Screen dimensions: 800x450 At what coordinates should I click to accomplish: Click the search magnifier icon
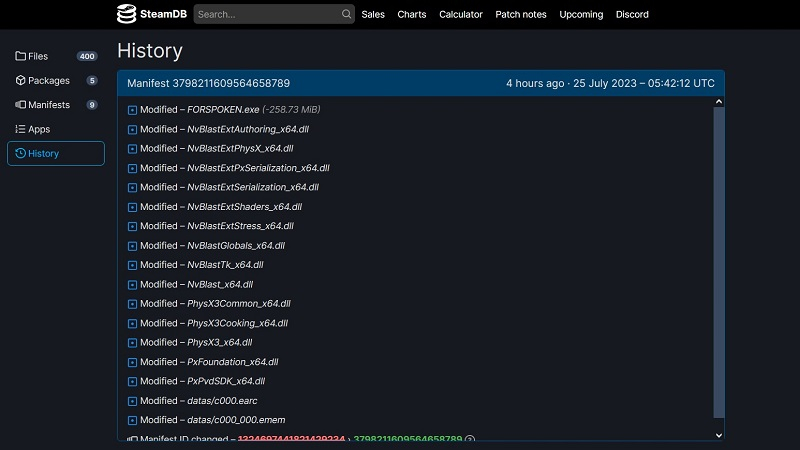(x=346, y=14)
